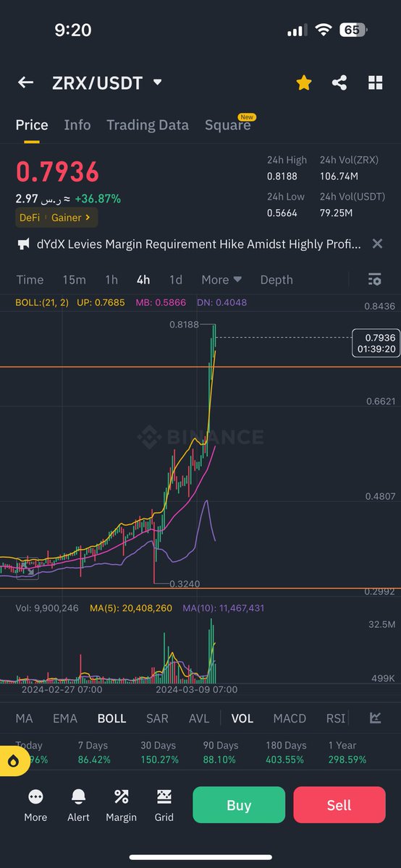Toggle the MA indicator
The height and width of the screenshot is (868, 401).
pos(24,718)
